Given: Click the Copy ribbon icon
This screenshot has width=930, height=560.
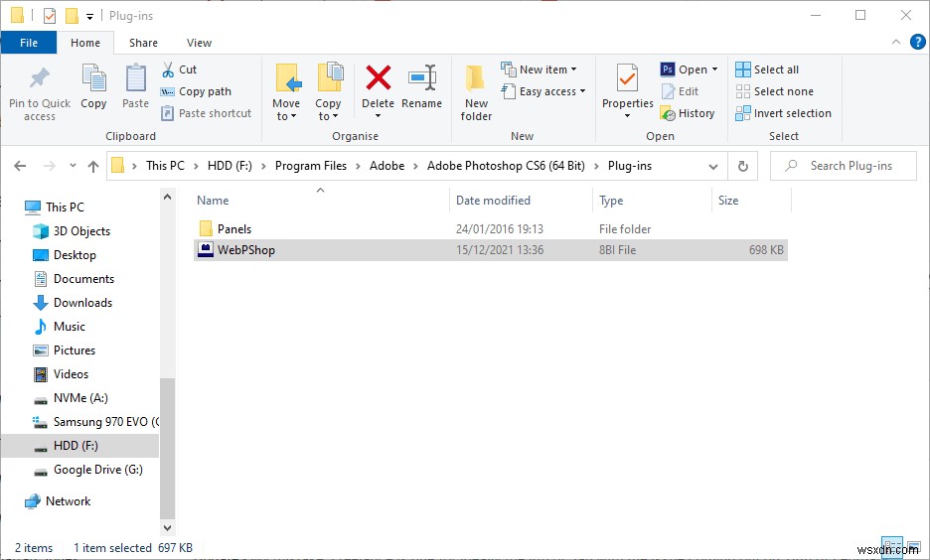Looking at the screenshot, I should click(93, 86).
